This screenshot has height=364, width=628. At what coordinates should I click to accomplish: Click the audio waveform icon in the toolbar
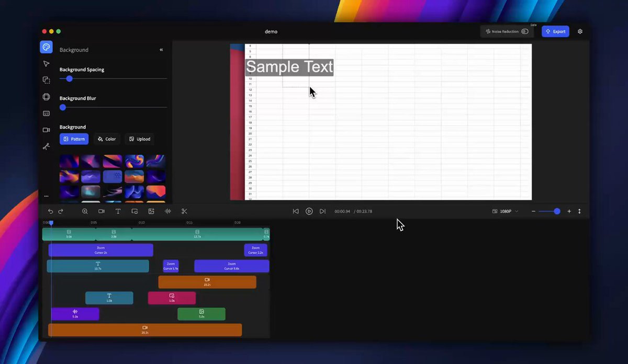click(168, 211)
